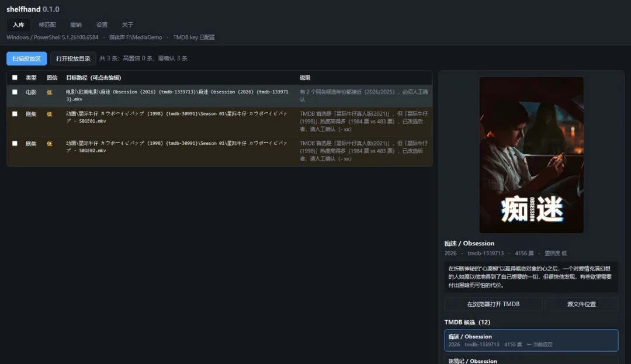Click the shelfhand 0.1.0 app title
Image resolution: width=631 pixels, height=364 pixels.
pyautogui.click(x=33, y=9)
